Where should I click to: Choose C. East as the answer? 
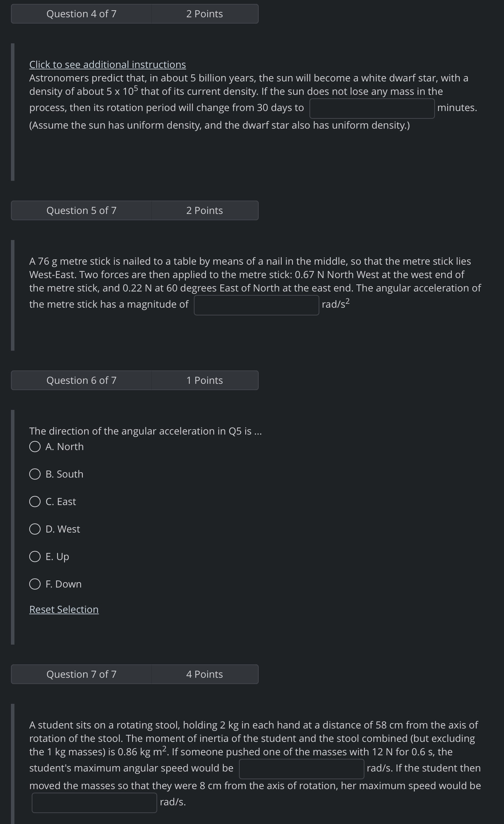[35, 502]
